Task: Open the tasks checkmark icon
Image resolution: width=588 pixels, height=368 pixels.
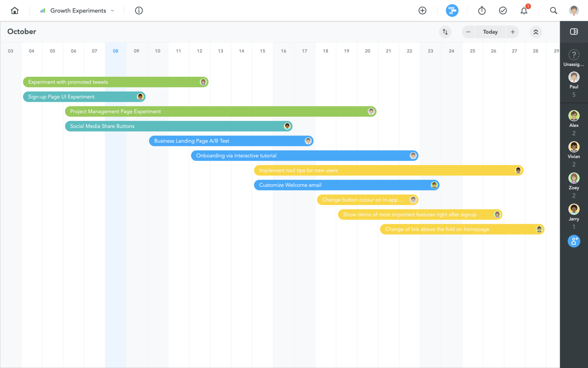Action: pyautogui.click(x=503, y=10)
